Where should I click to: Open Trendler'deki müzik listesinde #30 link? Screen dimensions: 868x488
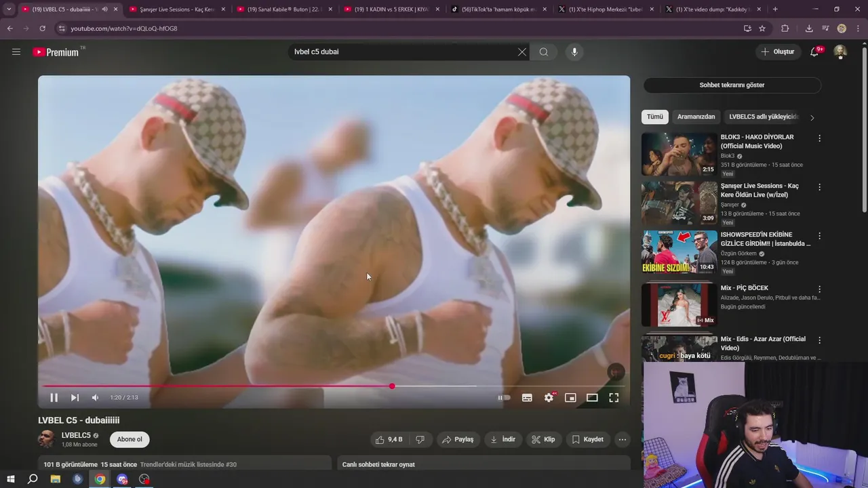pos(189,464)
